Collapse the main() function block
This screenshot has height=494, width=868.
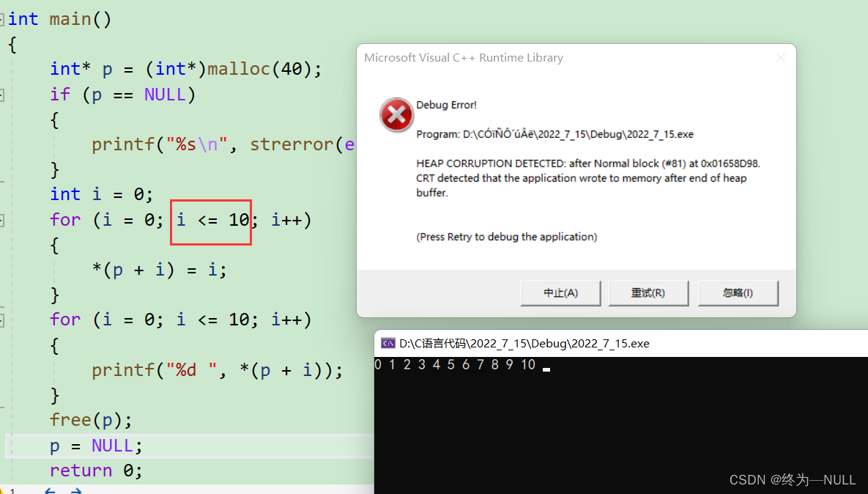coord(2,19)
